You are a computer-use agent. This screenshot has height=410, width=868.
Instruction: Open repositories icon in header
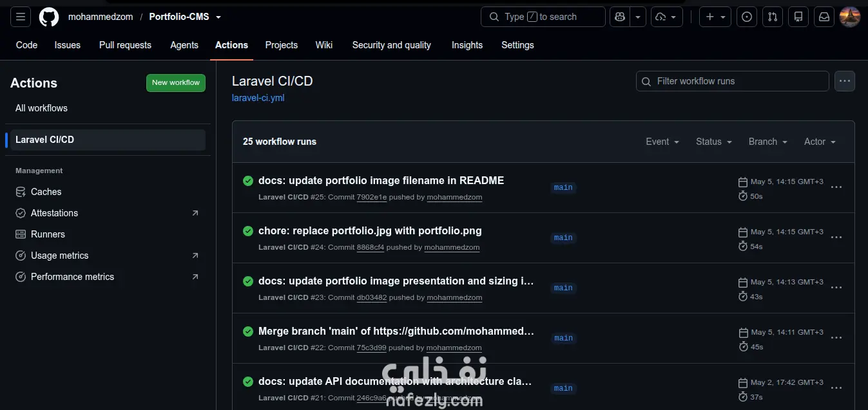[x=798, y=17]
